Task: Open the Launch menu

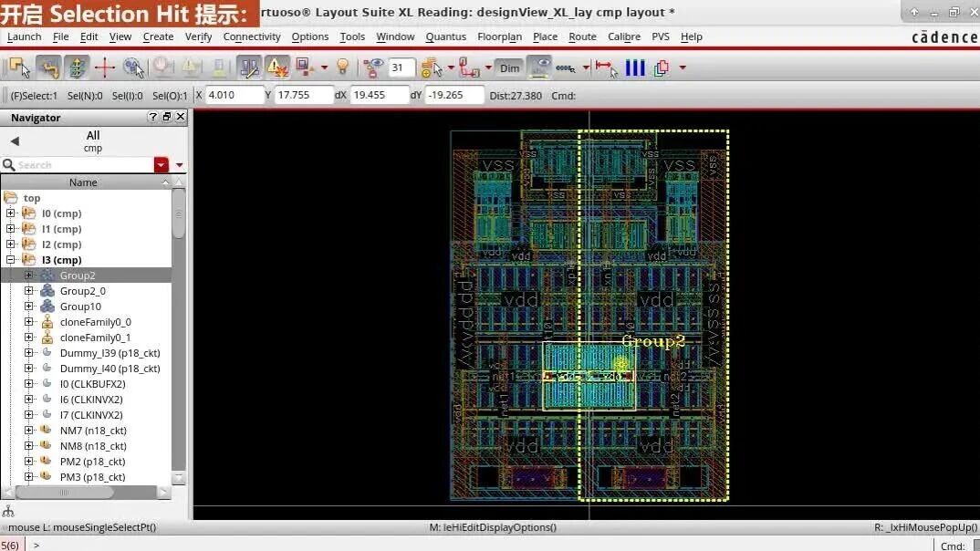Action: 24,36
